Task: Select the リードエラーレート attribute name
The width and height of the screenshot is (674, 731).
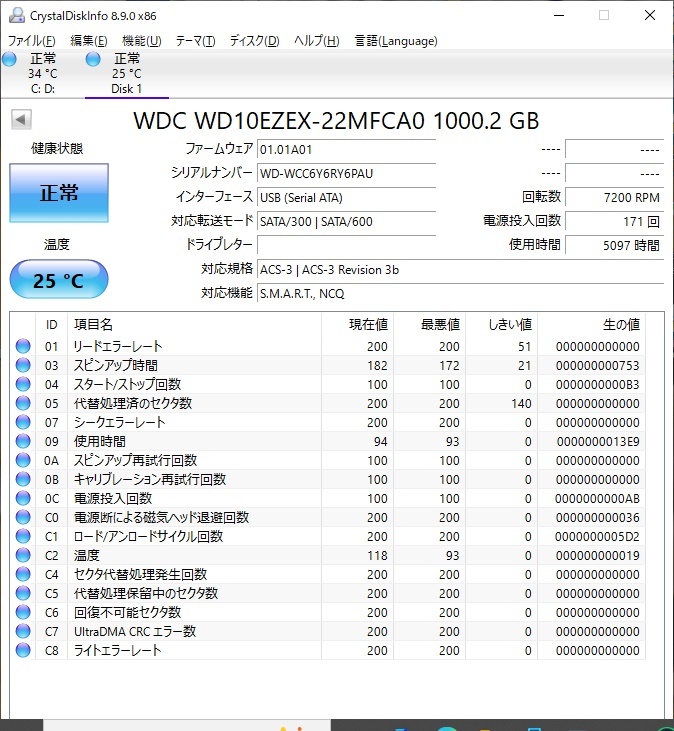Action: pyautogui.click(x=118, y=346)
